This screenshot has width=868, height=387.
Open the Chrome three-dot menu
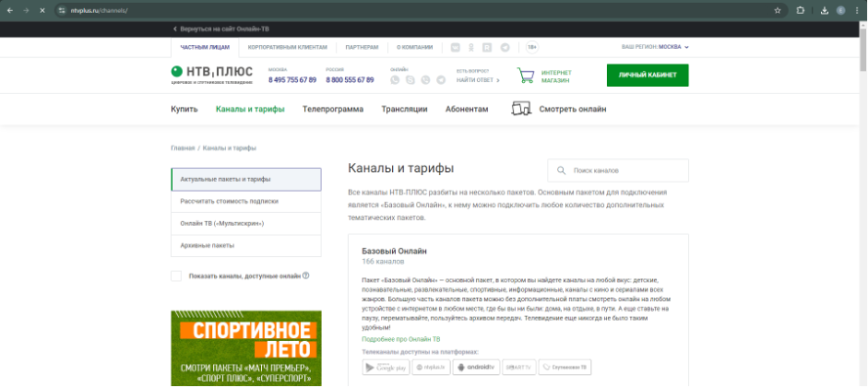[x=857, y=10]
